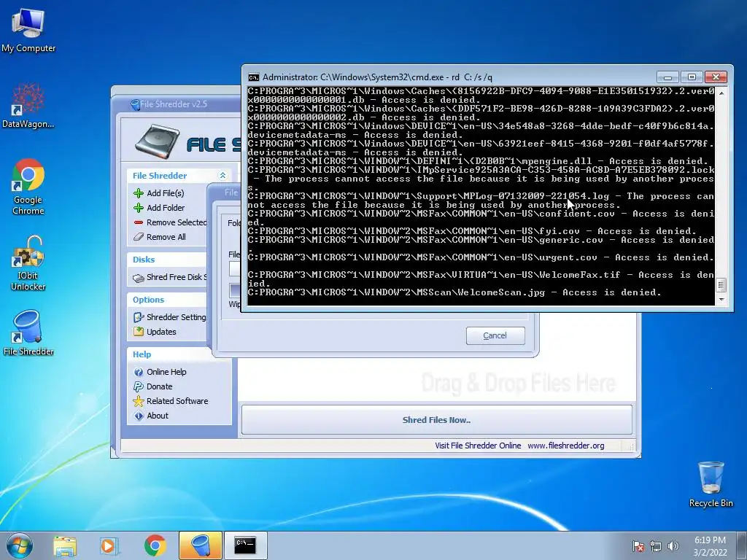Screen dimensions: 747x560
Task: Click Remove All in File Shredder
Action: tap(159, 237)
